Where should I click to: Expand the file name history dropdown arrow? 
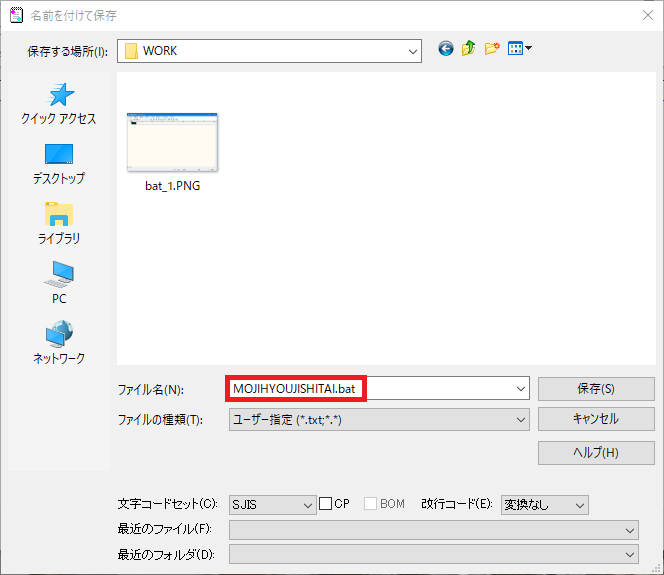coord(521,388)
